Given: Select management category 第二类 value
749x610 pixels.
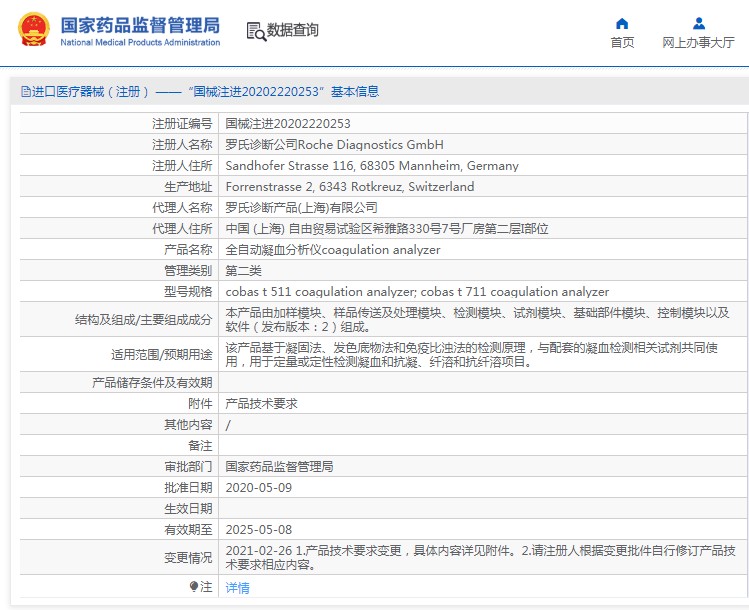Looking at the screenshot, I should (x=244, y=271).
